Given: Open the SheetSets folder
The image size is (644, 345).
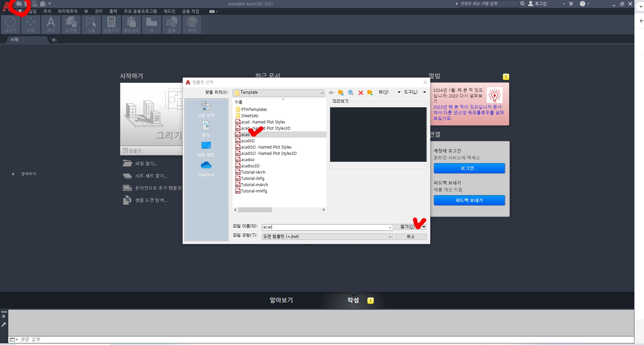Looking at the screenshot, I should [x=247, y=116].
